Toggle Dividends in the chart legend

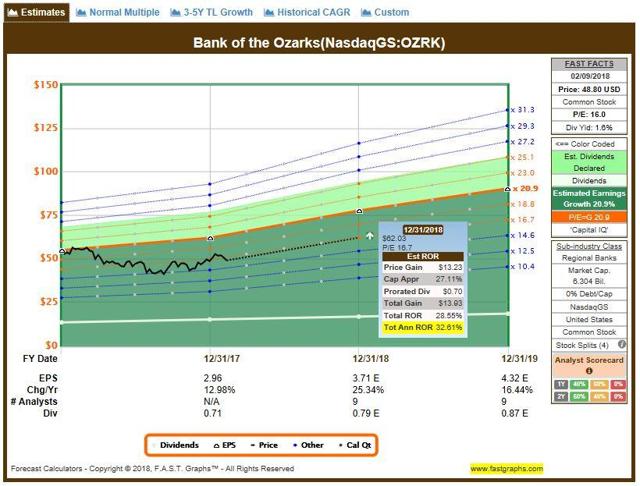(x=176, y=445)
